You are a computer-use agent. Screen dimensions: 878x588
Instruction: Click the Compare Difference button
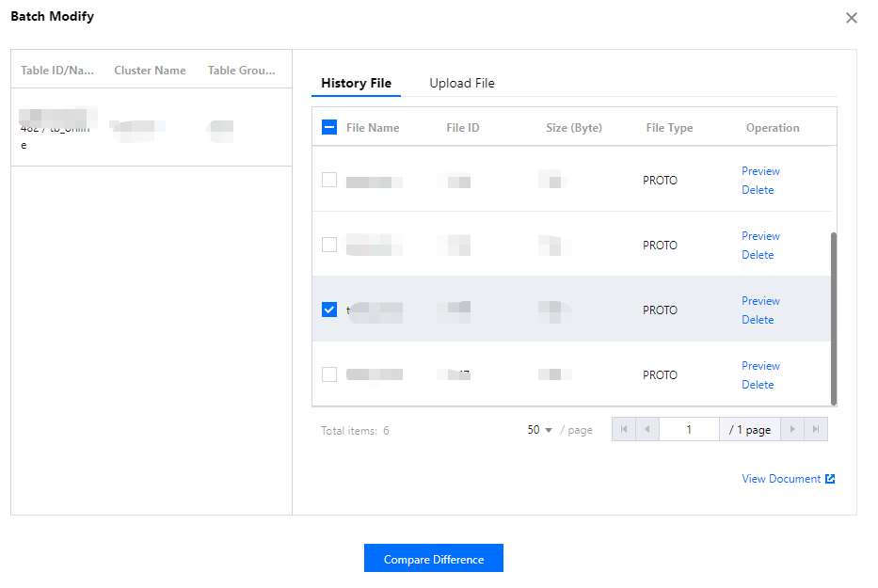pos(433,559)
